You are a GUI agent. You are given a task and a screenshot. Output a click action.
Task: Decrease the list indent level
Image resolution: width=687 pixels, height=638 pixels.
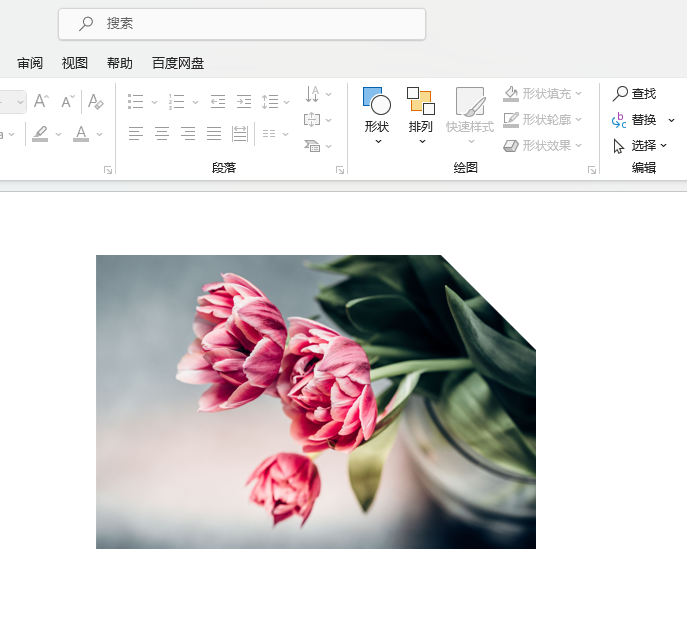(218, 102)
